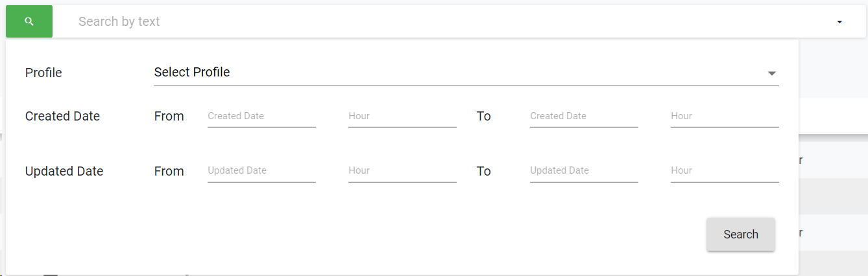
Task: Click the Created Date To date field
Action: coord(584,117)
